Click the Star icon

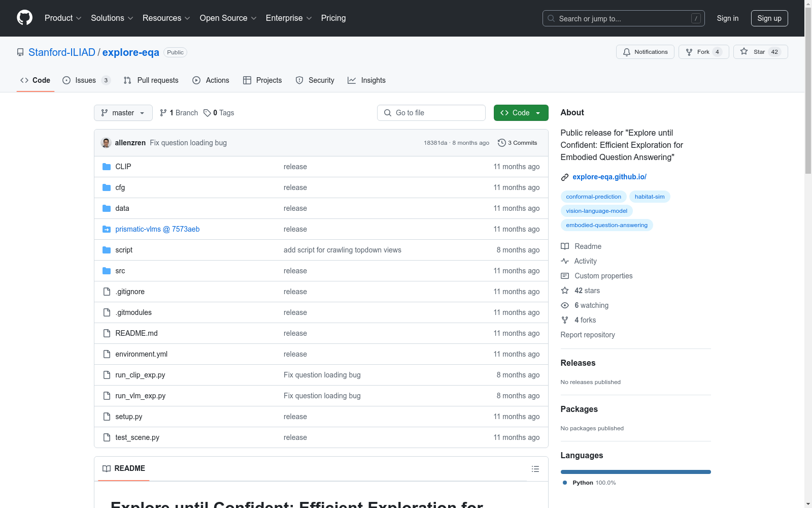pyautogui.click(x=744, y=51)
